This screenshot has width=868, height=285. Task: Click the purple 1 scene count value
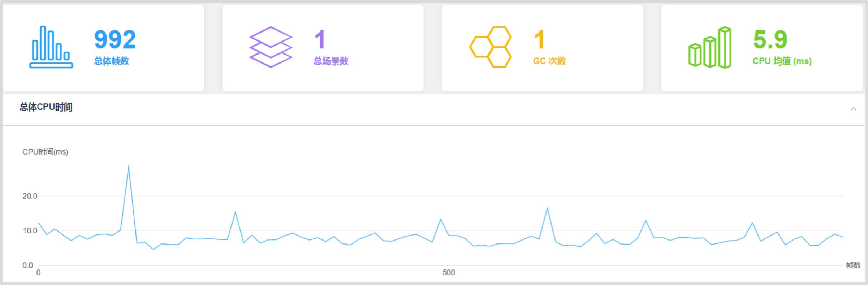tap(320, 39)
